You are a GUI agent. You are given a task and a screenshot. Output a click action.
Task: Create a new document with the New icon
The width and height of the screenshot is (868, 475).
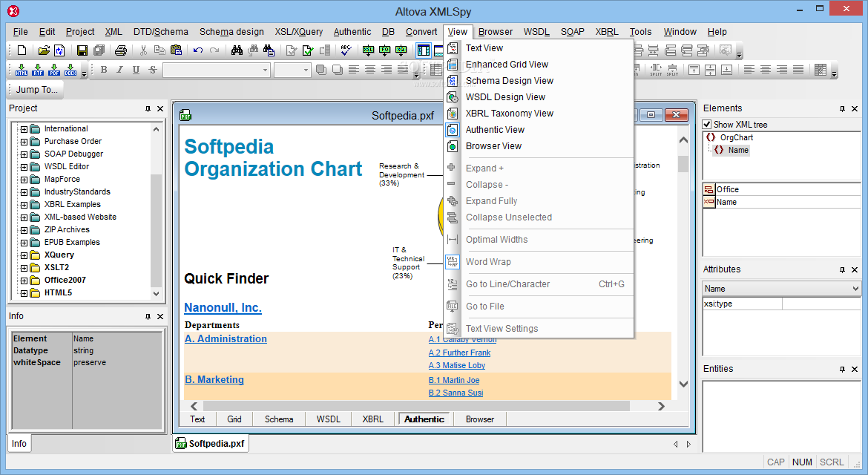(22, 50)
